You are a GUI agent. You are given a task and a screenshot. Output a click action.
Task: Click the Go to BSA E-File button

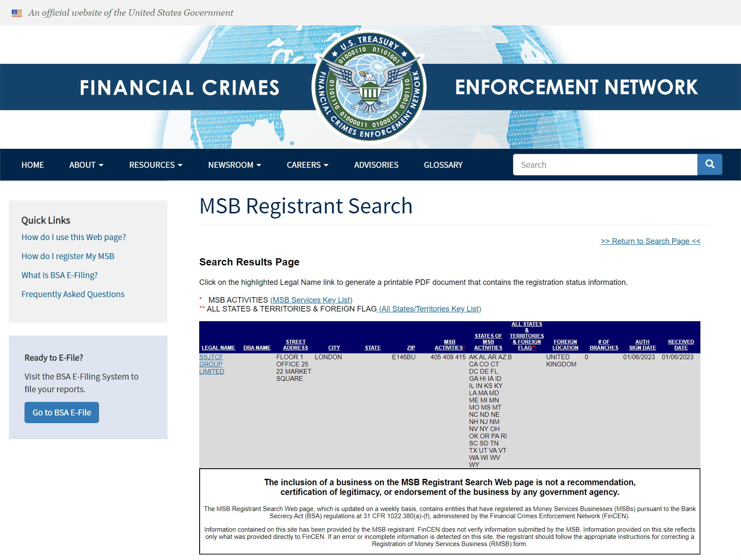(62, 412)
